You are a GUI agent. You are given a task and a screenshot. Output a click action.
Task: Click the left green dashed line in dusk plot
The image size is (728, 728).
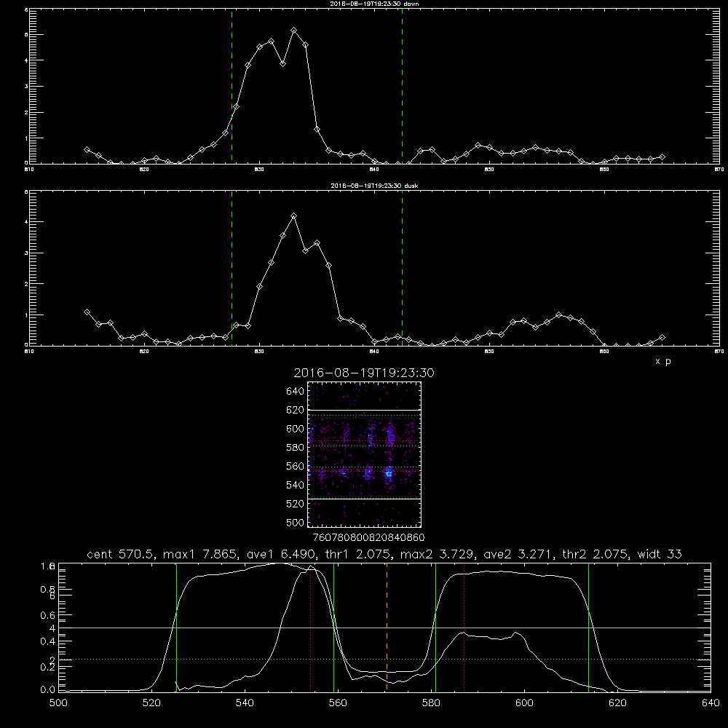pos(232,268)
